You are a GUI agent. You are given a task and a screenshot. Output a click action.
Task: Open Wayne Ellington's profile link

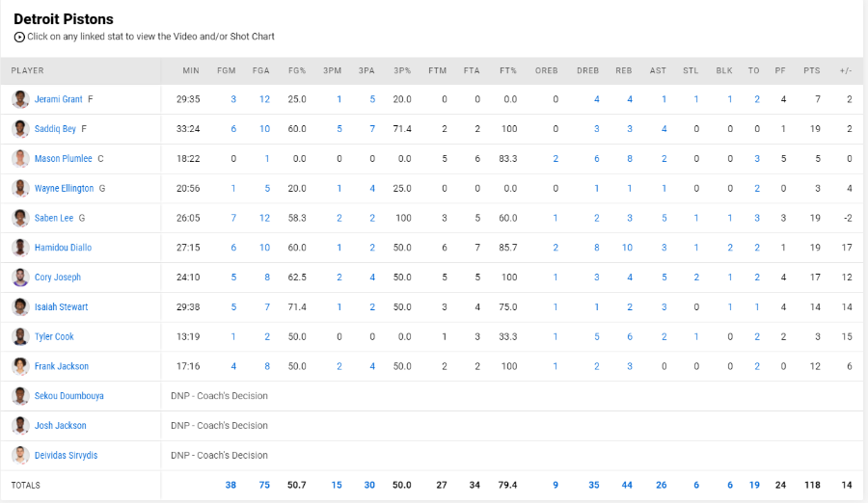64,189
